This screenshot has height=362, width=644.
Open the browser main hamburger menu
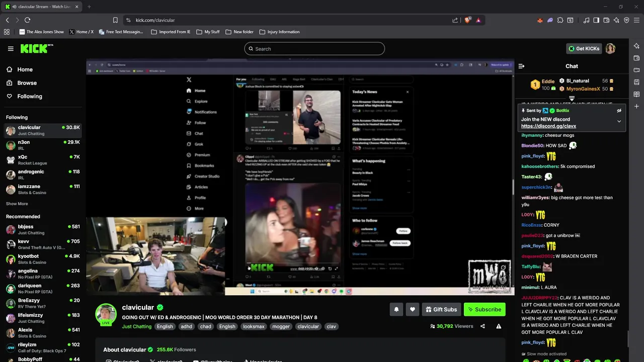coord(636,20)
